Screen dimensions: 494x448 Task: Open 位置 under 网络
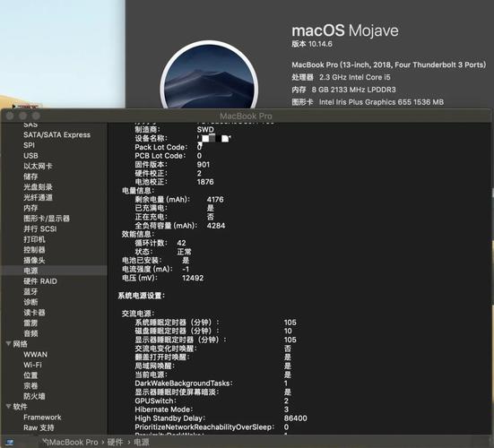coord(30,375)
